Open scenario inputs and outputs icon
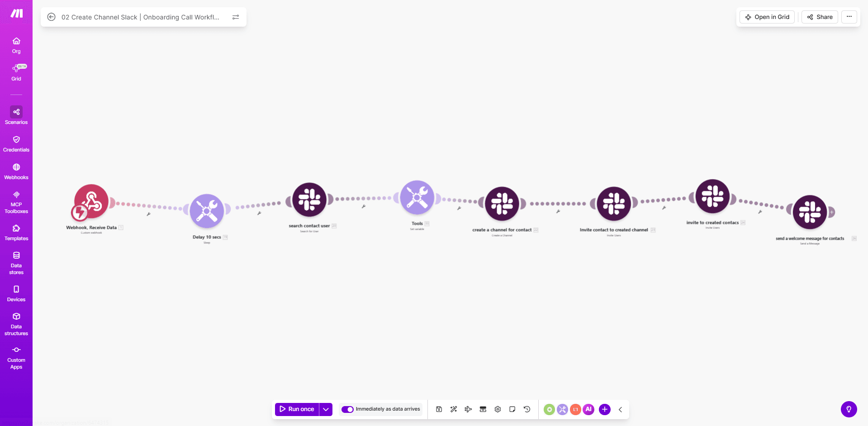Viewport: 868px width, 426px height. click(x=483, y=409)
